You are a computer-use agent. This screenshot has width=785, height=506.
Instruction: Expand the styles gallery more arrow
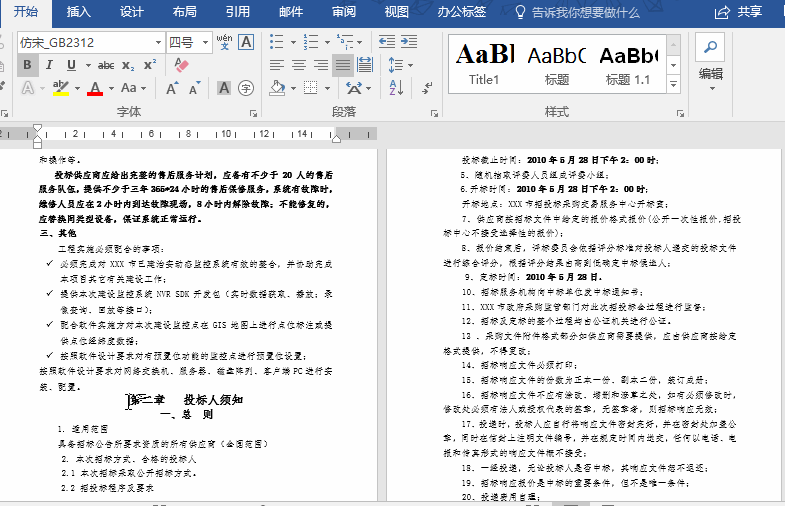[674, 85]
